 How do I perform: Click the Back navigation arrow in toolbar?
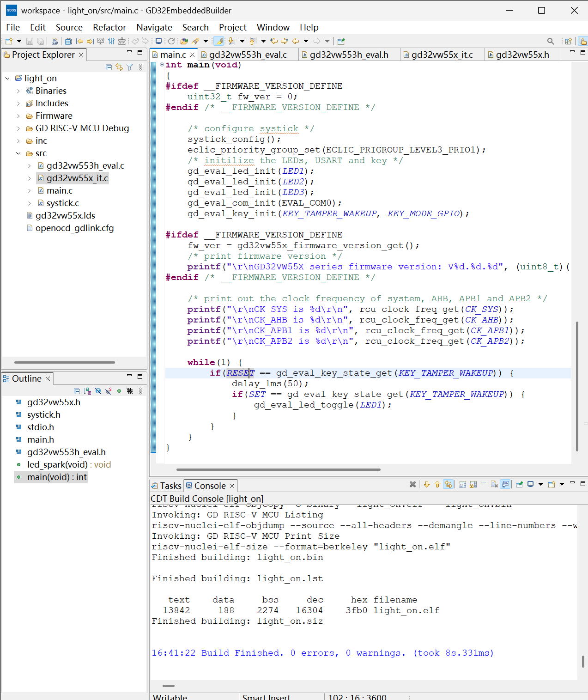pos(296,41)
